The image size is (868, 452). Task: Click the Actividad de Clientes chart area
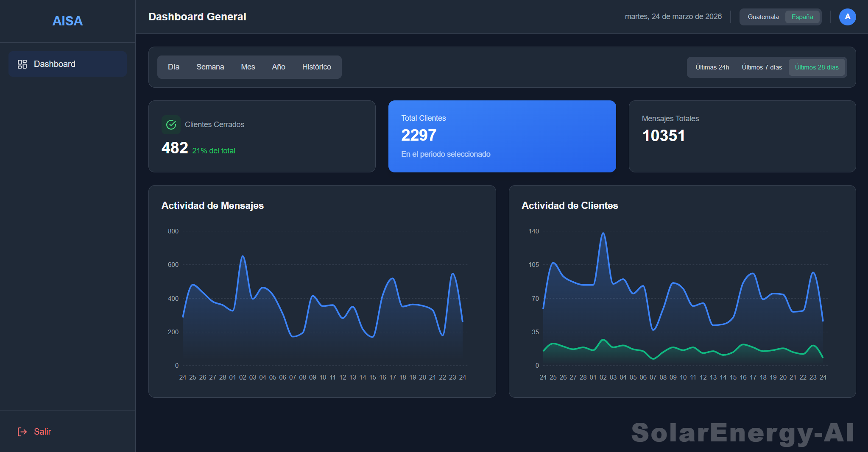(683, 297)
